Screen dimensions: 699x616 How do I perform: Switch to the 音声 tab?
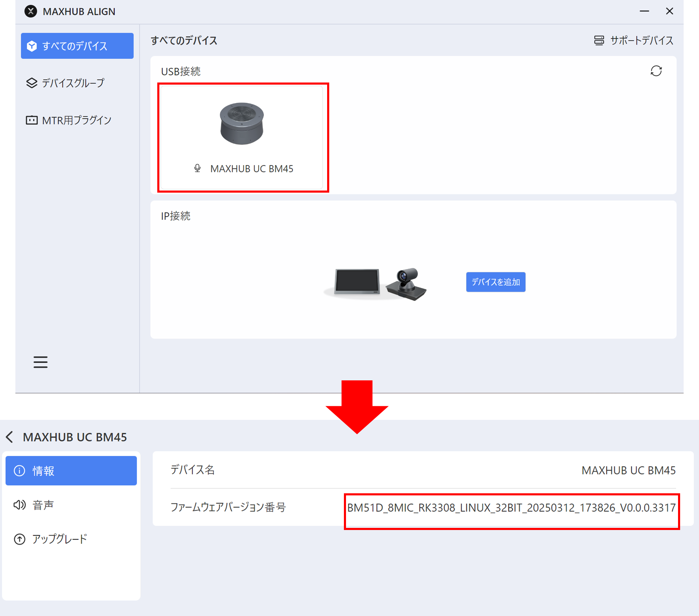(x=43, y=505)
